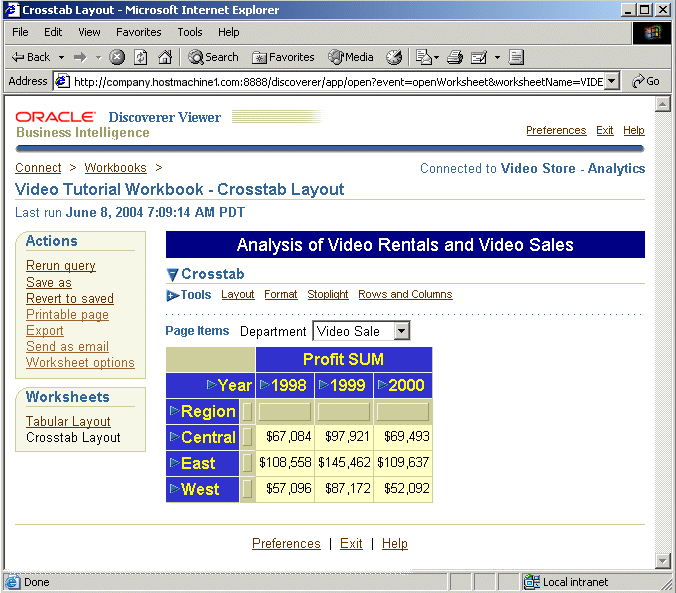Image resolution: width=676 pixels, height=593 pixels.
Task: Open the Back button history dropdown arrow
Action: click(x=61, y=57)
